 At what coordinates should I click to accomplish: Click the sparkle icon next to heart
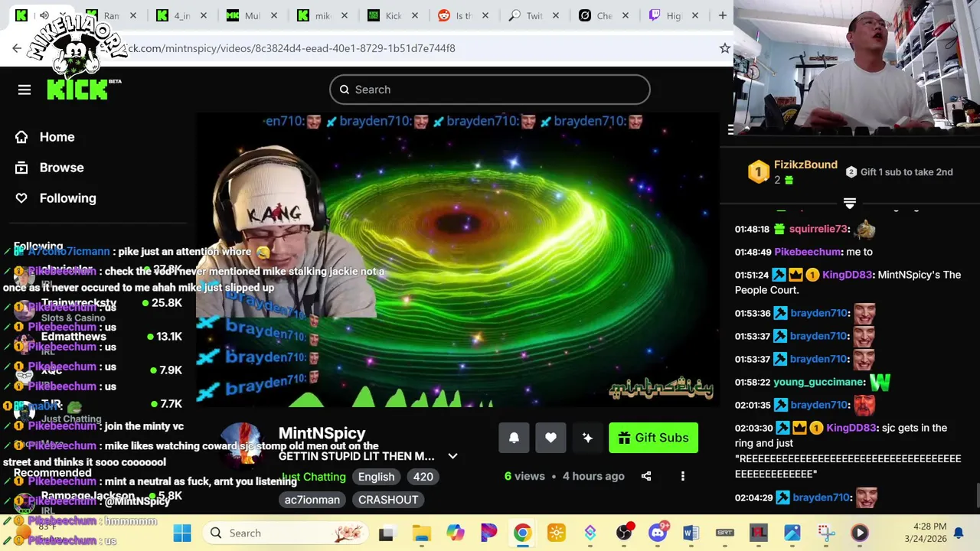(587, 438)
